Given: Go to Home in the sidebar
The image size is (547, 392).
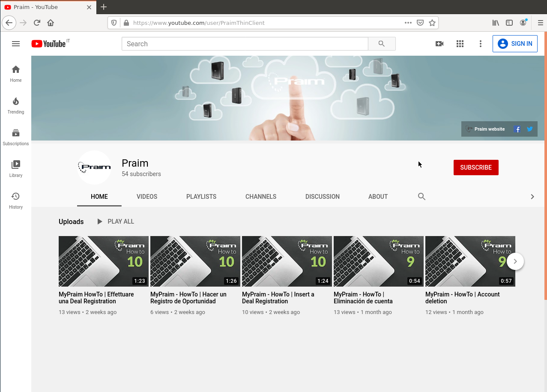Looking at the screenshot, I should 16,74.
